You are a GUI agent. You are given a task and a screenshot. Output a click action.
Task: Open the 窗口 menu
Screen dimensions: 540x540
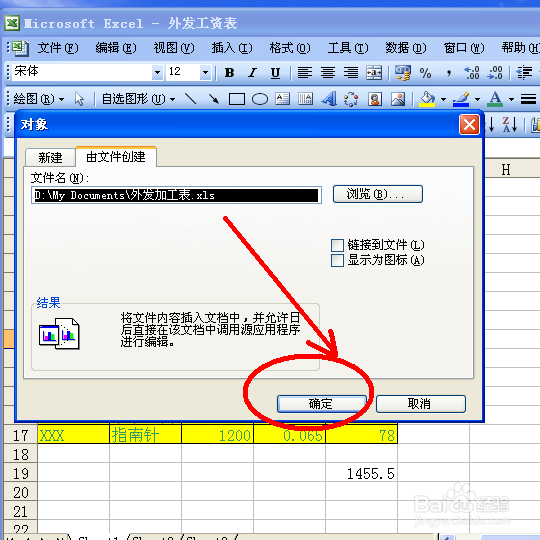464,48
